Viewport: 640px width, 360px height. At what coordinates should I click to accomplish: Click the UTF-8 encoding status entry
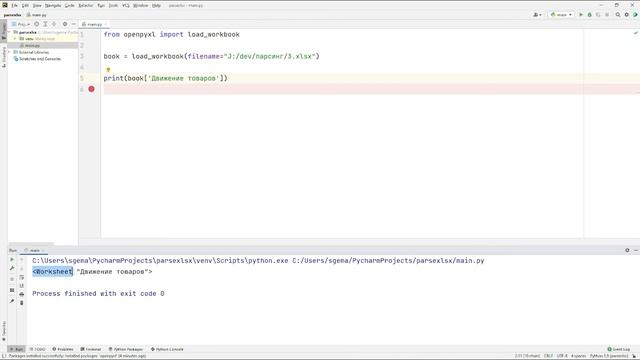(x=562, y=356)
